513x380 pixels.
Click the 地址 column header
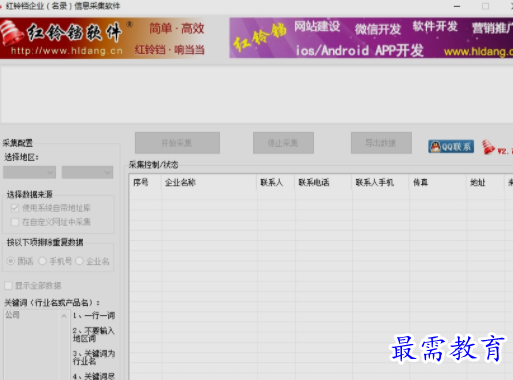[x=485, y=183]
